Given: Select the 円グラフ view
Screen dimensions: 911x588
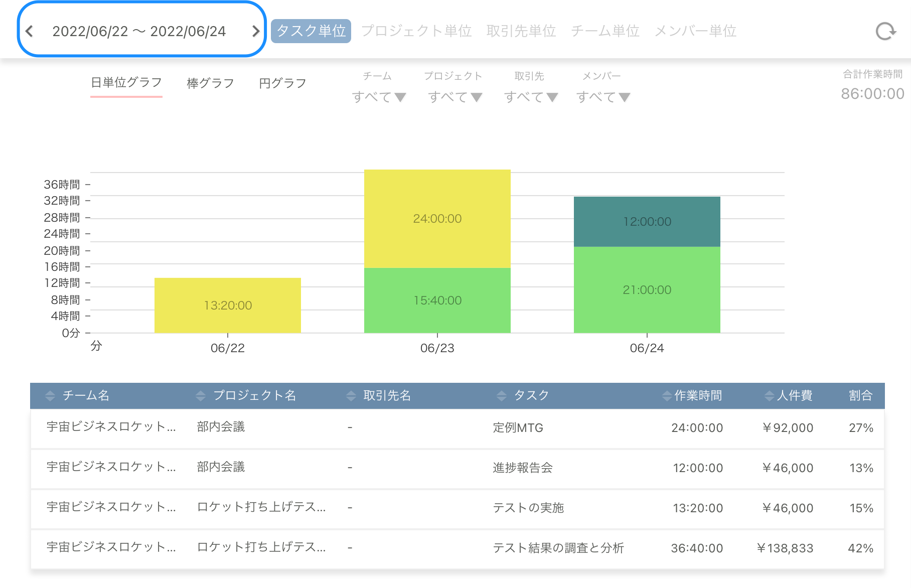Looking at the screenshot, I should [x=282, y=83].
